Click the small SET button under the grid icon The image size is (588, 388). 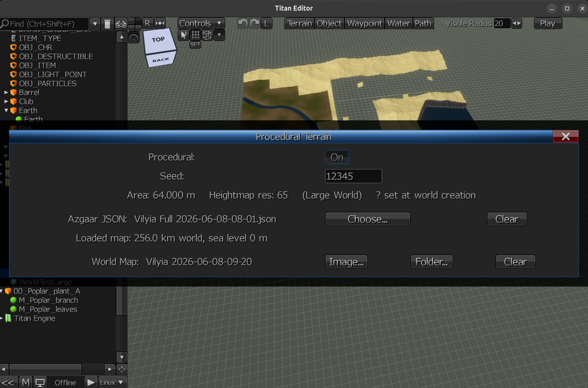click(x=195, y=45)
